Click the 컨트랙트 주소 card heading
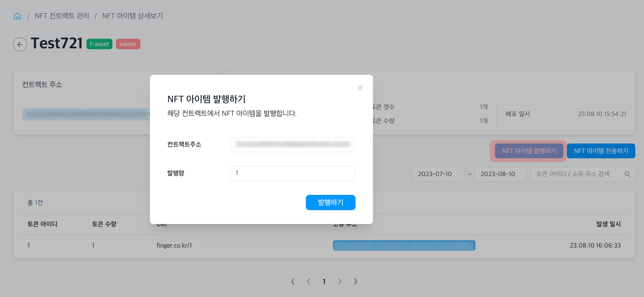 point(42,84)
